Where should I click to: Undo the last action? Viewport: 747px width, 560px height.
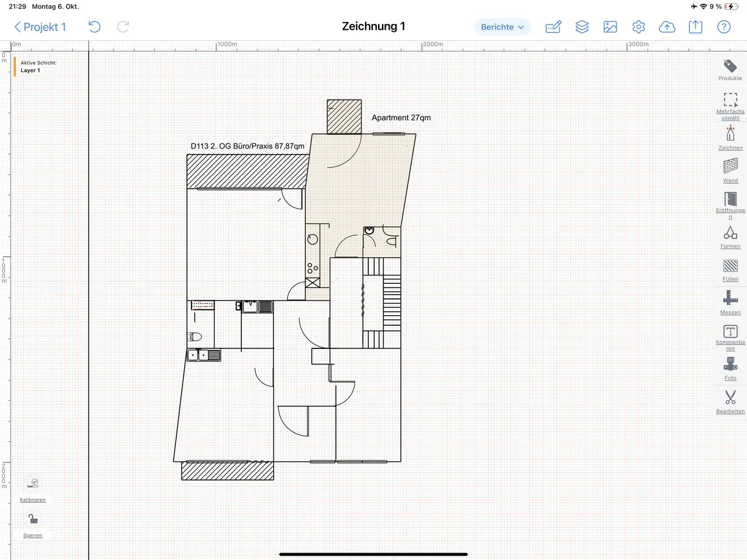(94, 26)
